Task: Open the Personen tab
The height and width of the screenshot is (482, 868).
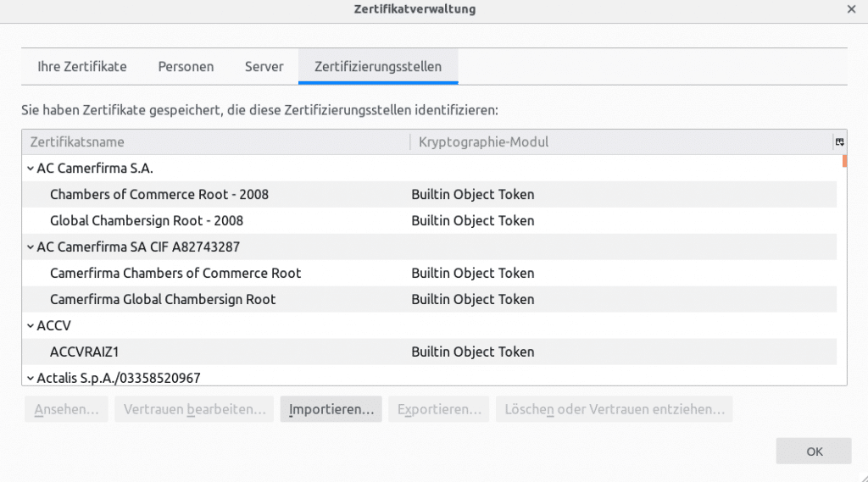Action: pos(186,66)
